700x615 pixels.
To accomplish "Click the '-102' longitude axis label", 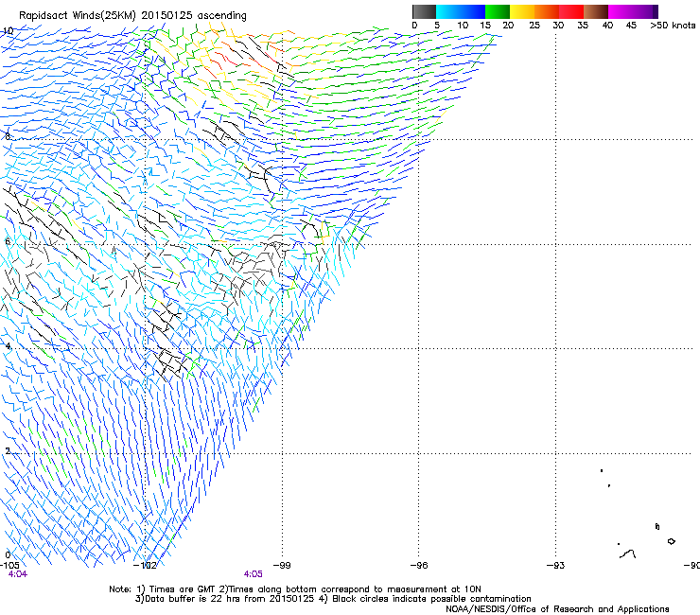I will pos(145,566).
